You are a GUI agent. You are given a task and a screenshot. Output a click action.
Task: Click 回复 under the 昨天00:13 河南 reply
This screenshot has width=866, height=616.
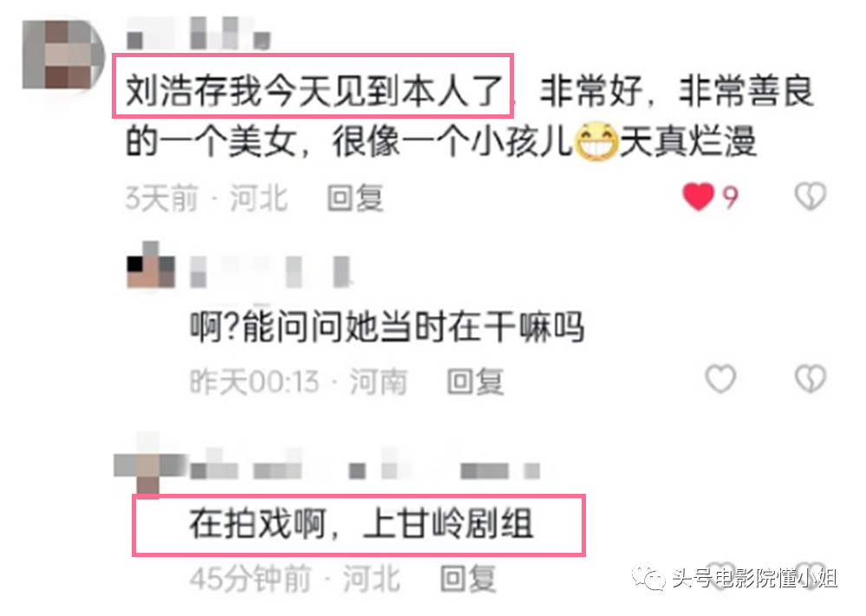(x=475, y=381)
